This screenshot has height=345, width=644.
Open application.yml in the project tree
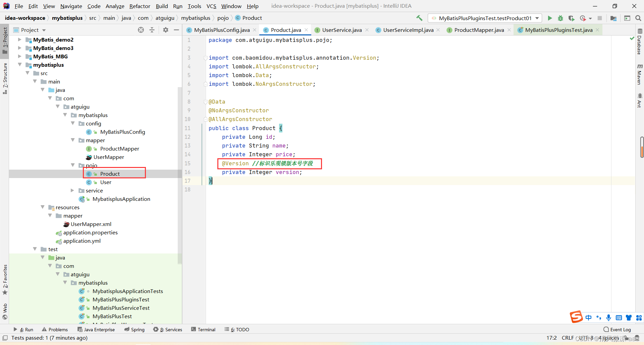pyautogui.click(x=82, y=241)
